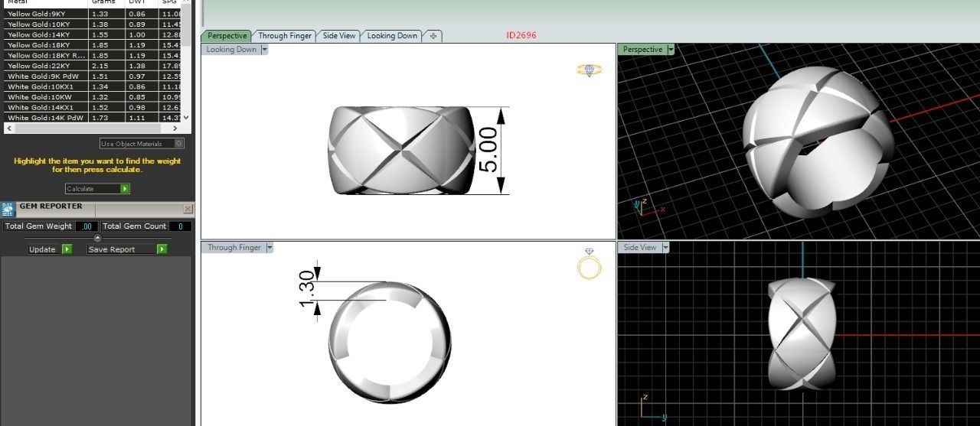Click the green arrow beside Update
Image resolution: width=980 pixels, height=426 pixels.
coord(67,249)
